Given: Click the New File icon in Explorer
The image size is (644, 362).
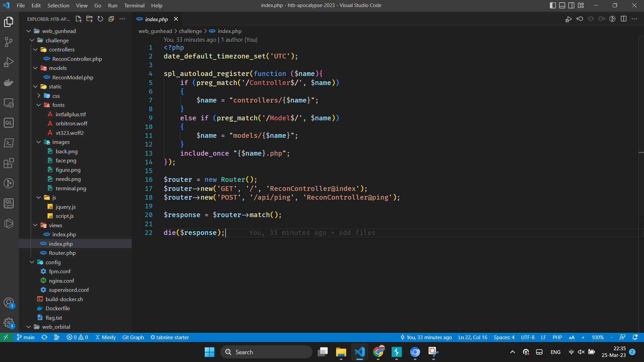Looking at the screenshot, I should pos(78,19).
